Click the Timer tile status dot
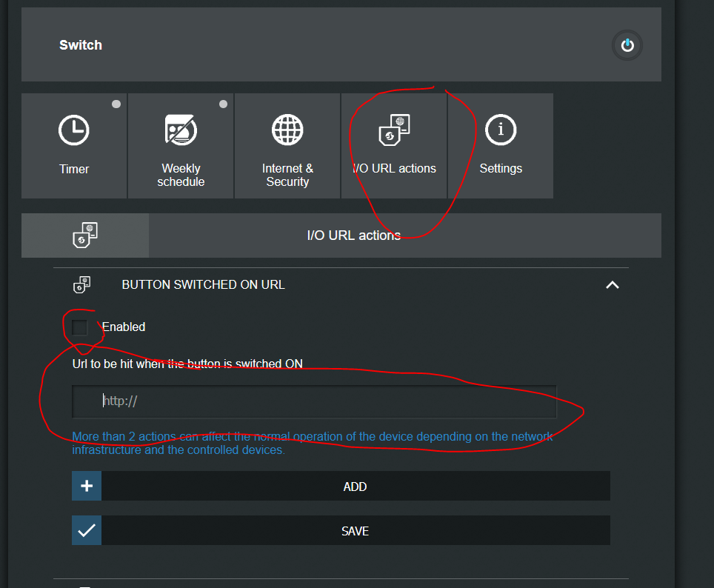The image size is (714, 588). [116, 104]
